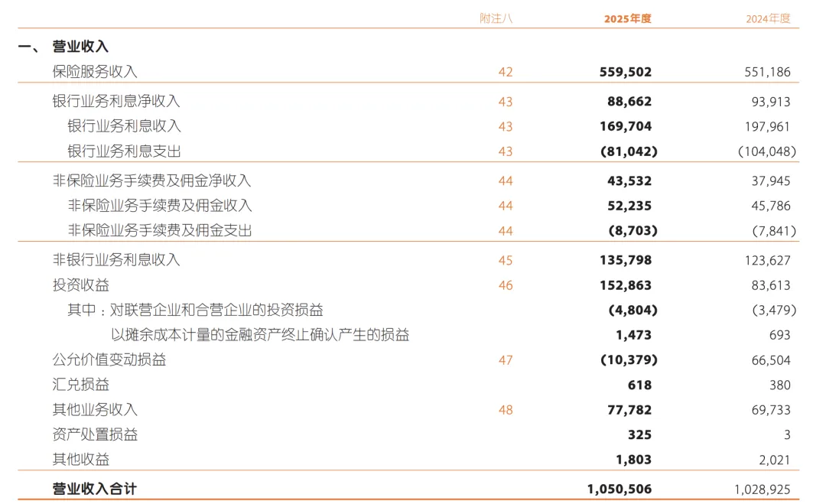
Task: Select the 保险服务收入 row label
Action: (95, 72)
